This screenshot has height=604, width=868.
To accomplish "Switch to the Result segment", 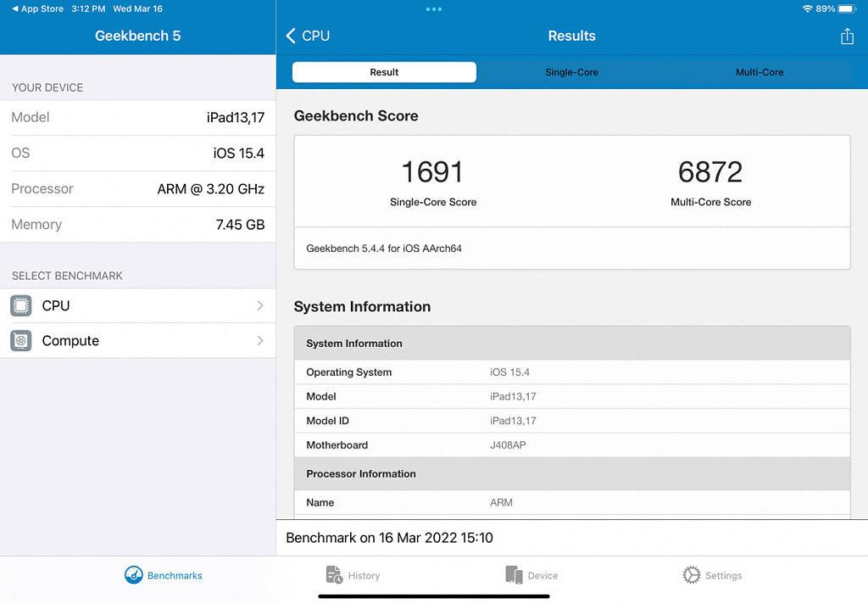I will tap(384, 72).
